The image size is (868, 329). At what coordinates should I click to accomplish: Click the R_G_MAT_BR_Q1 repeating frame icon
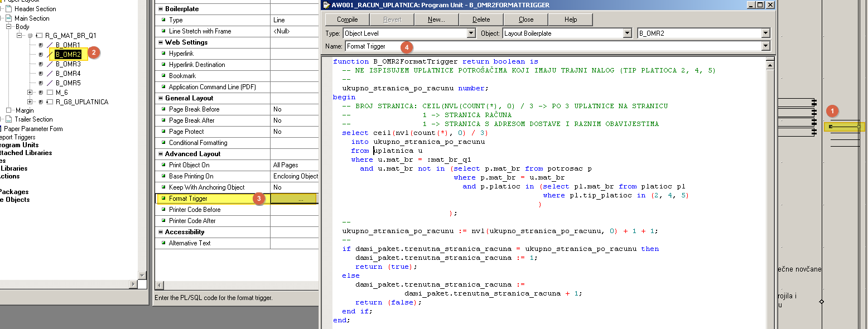pyautogui.click(x=39, y=35)
